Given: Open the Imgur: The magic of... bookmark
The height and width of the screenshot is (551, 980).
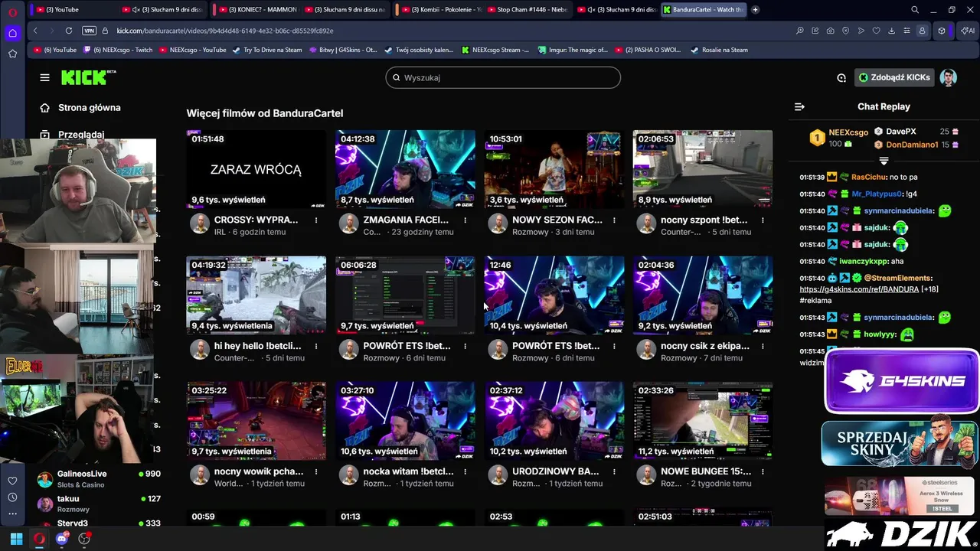Looking at the screenshot, I should click(x=572, y=50).
